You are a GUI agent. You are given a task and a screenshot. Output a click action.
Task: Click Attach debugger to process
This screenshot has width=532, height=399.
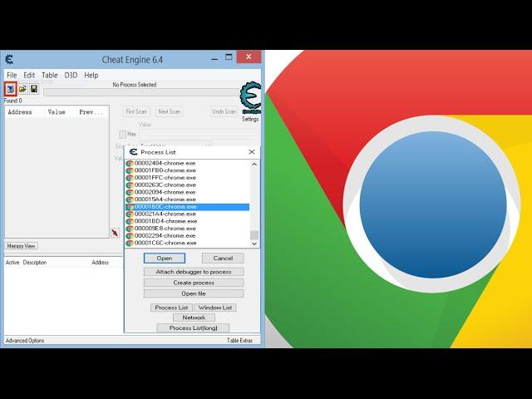tap(194, 272)
